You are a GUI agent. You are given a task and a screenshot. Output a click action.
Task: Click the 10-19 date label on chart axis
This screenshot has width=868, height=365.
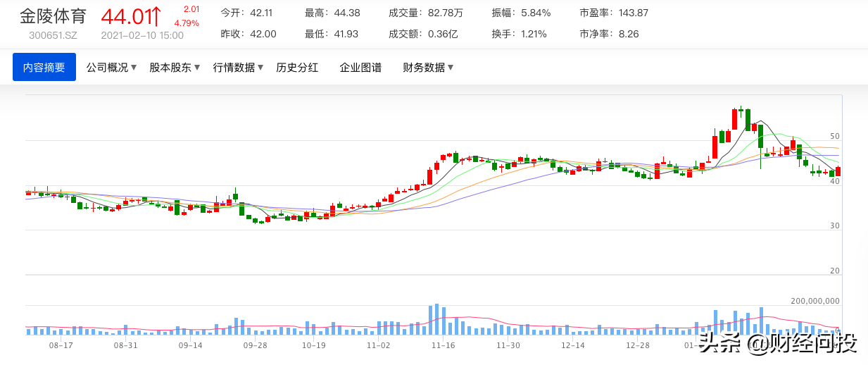pos(313,345)
